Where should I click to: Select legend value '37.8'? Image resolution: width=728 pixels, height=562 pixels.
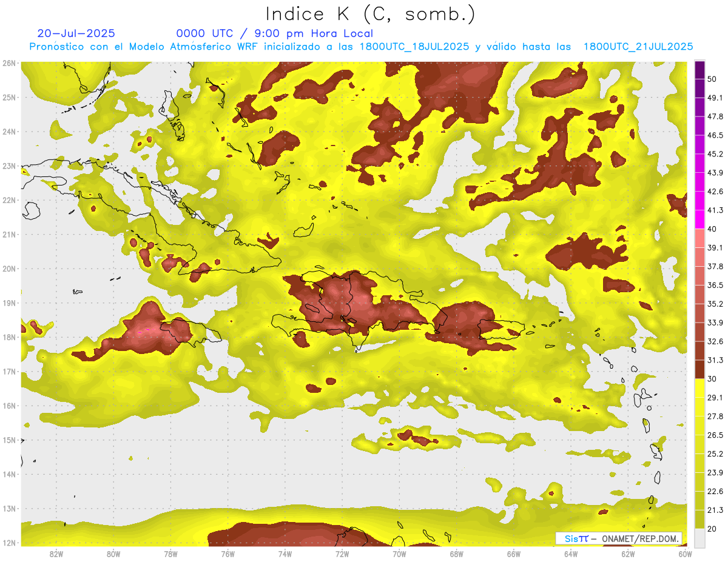[x=715, y=266]
